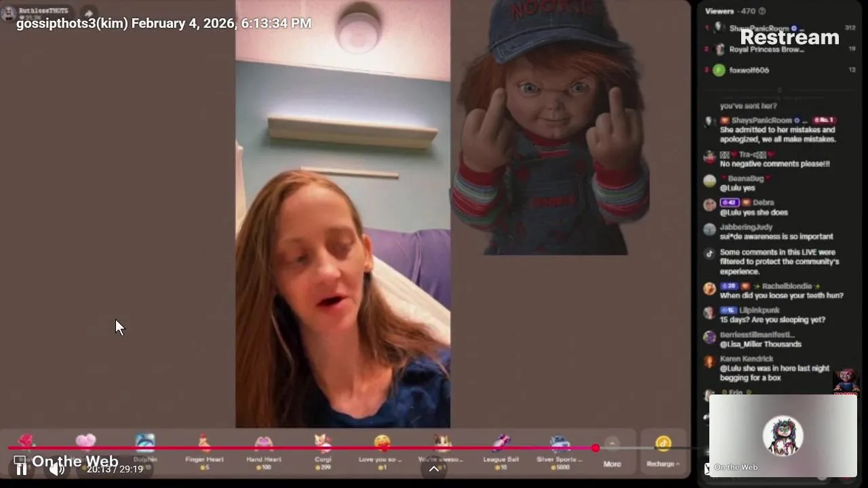The image size is (868, 488).
Task: Open the overlay avatar in picture-in-picture box
Action: coord(783,436)
